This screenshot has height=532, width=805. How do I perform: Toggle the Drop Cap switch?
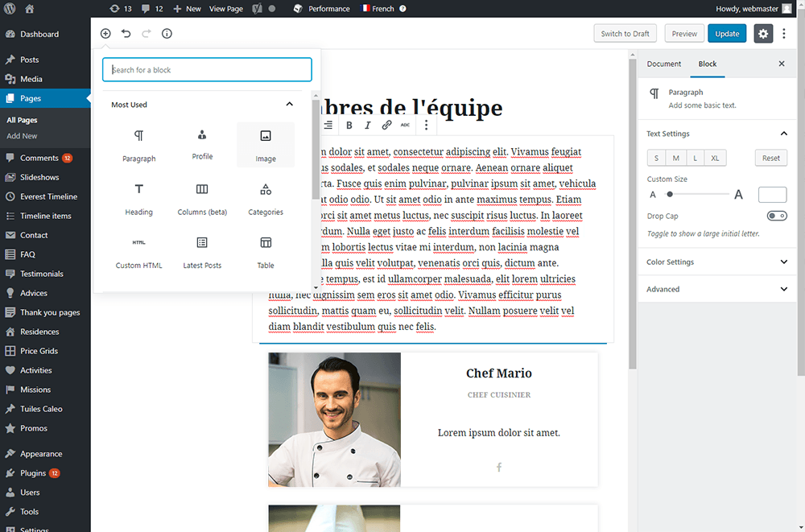[x=777, y=216]
